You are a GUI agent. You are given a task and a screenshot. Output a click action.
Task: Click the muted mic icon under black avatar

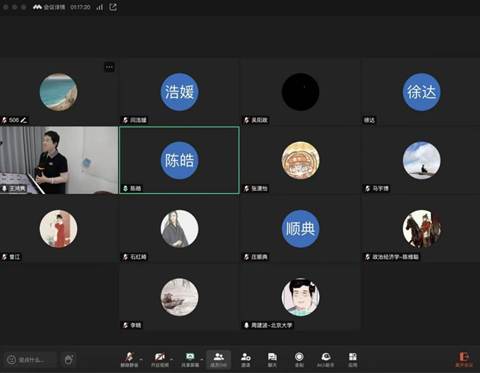point(247,120)
